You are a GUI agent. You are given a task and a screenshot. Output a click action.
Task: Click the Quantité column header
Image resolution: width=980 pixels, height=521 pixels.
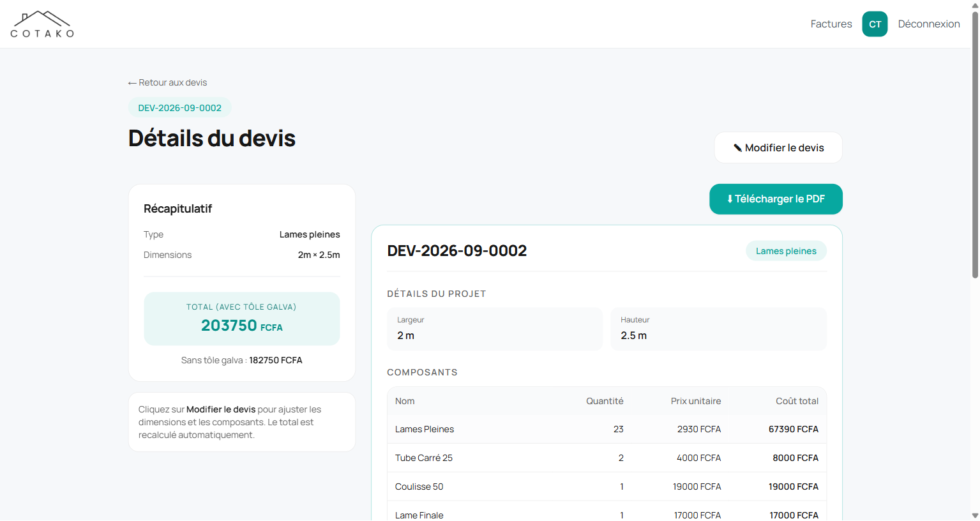tap(605, 401)
